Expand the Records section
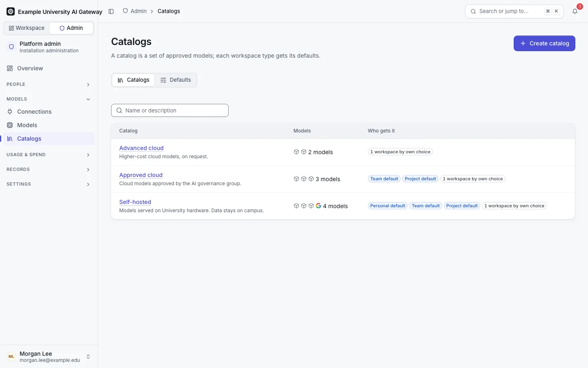This screenshot has width=588, height=368. [x=49, y=169]
